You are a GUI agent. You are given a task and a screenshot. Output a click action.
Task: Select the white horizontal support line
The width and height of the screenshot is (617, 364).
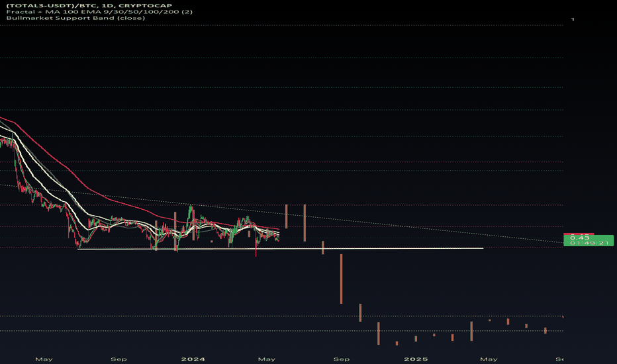click(280, 249)
